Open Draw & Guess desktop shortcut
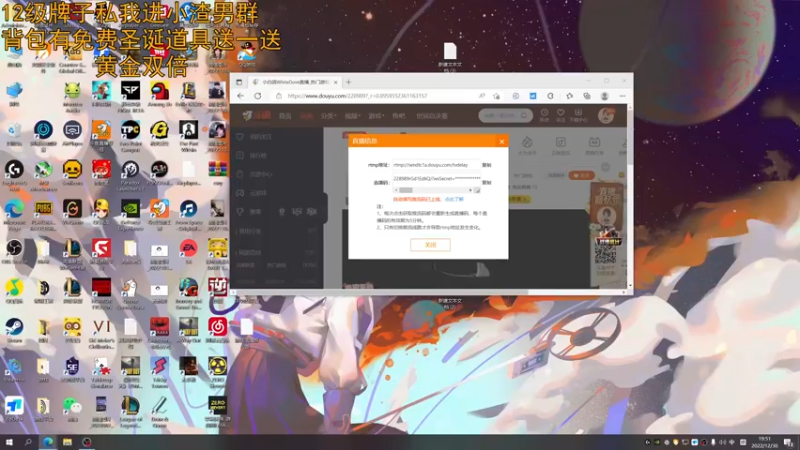The height and width of the screenshot is (450, 800). 159,411
